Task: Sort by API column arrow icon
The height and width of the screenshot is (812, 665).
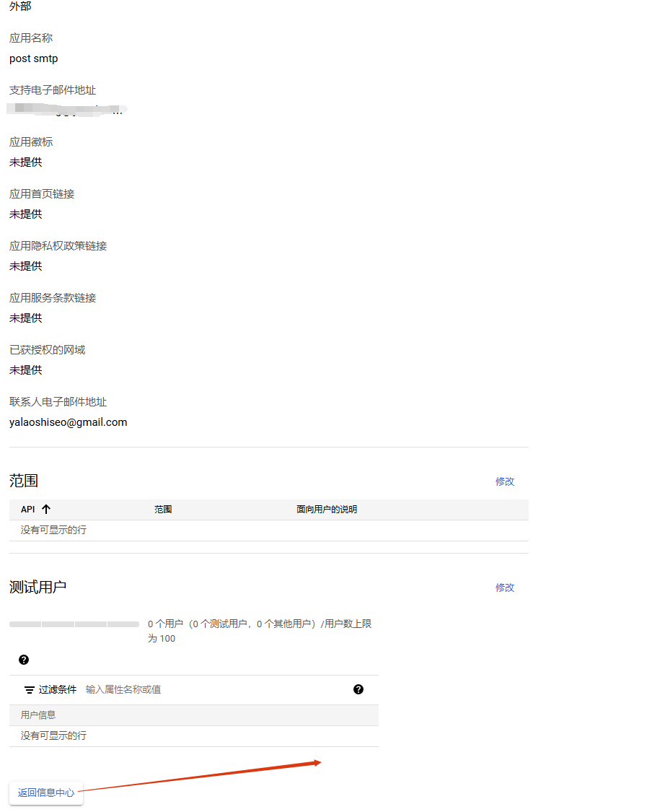Action: pos(46,509)
